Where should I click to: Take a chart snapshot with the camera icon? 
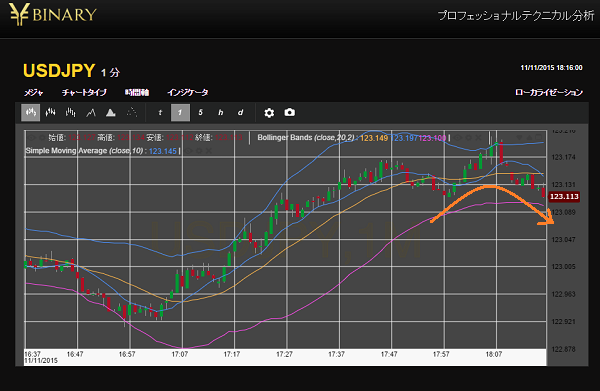click(290, 112)
